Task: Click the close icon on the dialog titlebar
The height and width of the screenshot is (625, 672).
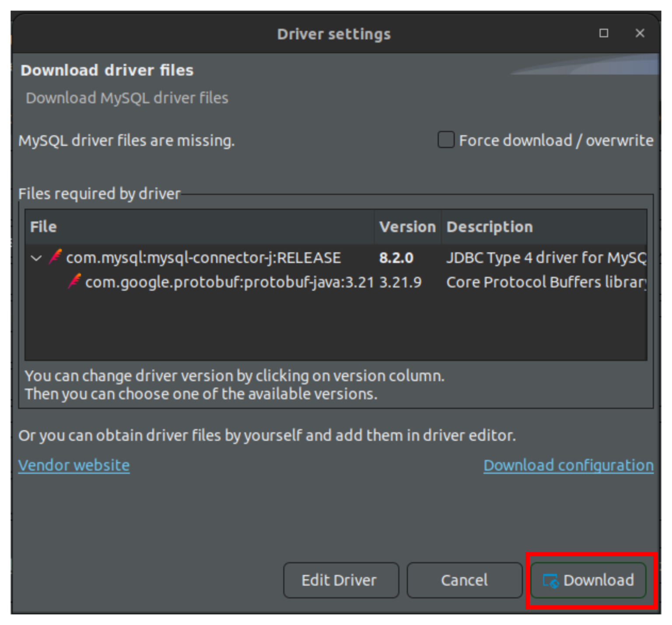Action: coord(640,33)
